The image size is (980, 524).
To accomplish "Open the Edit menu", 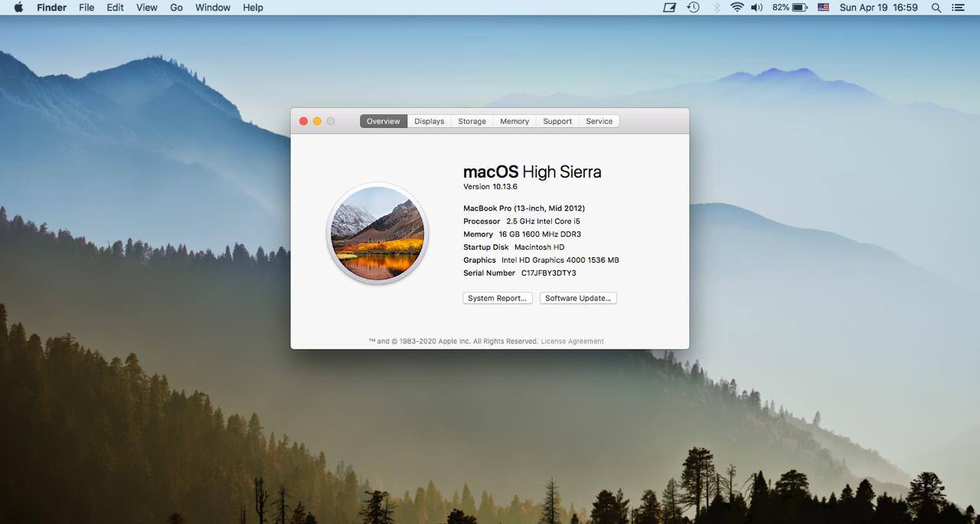I will [115, 7].
